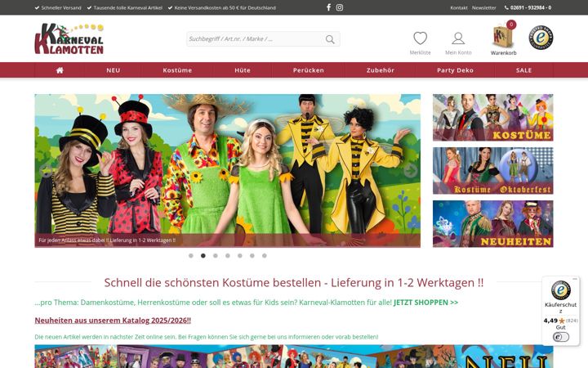Open the Kostüme Oktoberfest banner
Screen dimensions: 588x368
coord(492,171)
